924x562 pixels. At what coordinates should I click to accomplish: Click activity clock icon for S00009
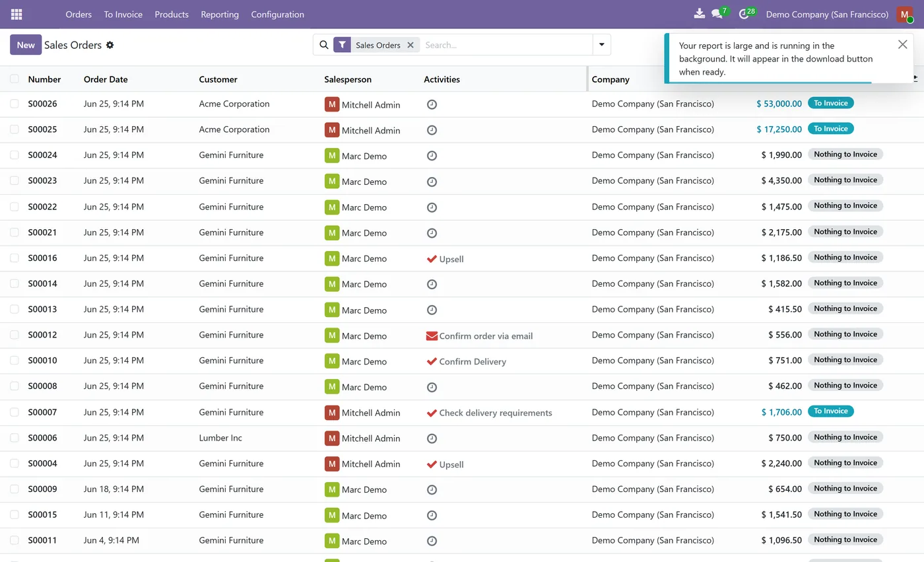tap(432, 490)
